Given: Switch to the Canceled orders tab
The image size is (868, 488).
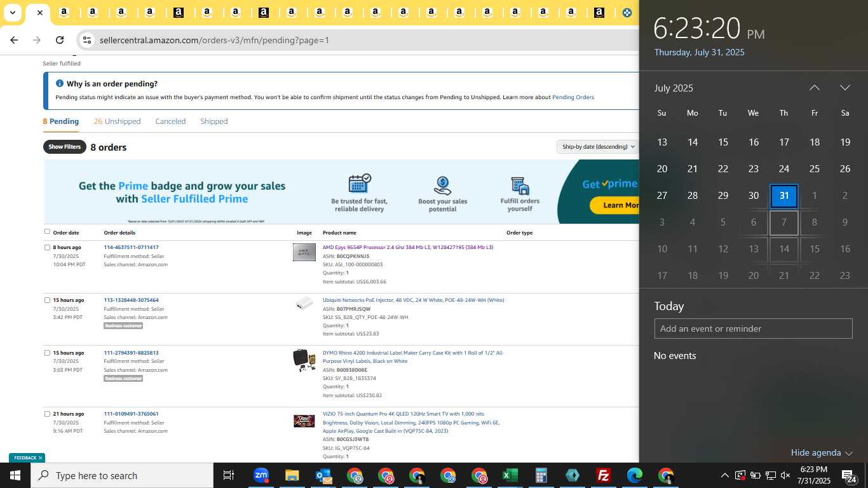Looking at the screenshot, I should pos(170,121).
